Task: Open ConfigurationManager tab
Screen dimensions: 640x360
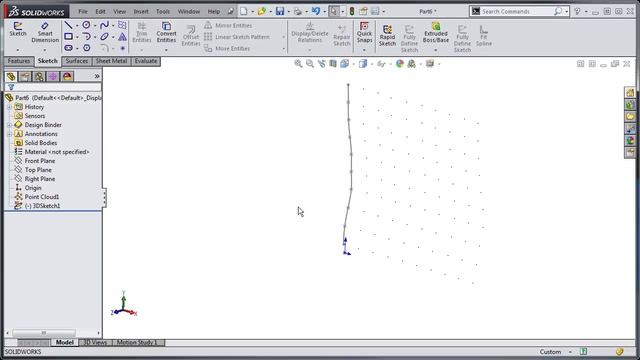Action: click(39, 76)
